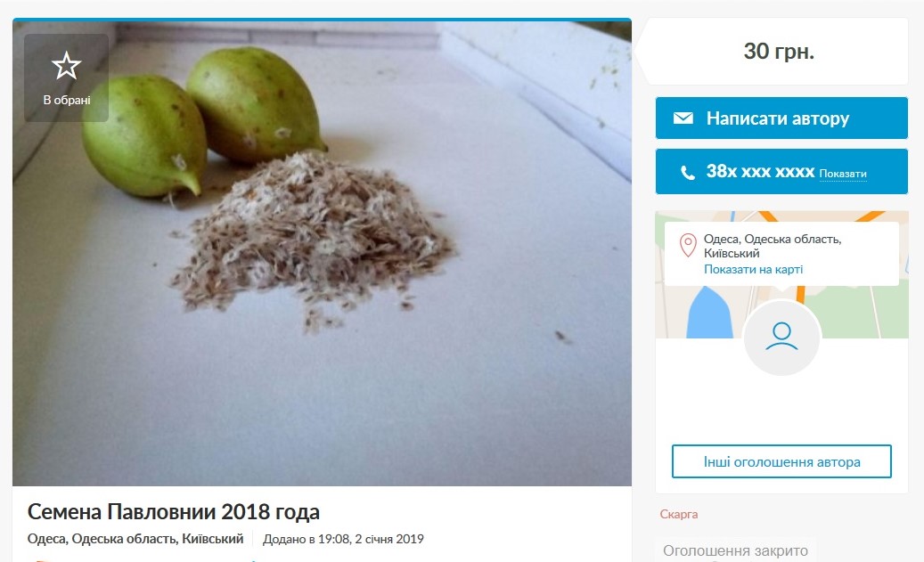The width and height of the screenshot is (924, 562).
Task: Click the 'Одеса, Одеська область, Київський' location under title
Action: click(x=135, y=539)
